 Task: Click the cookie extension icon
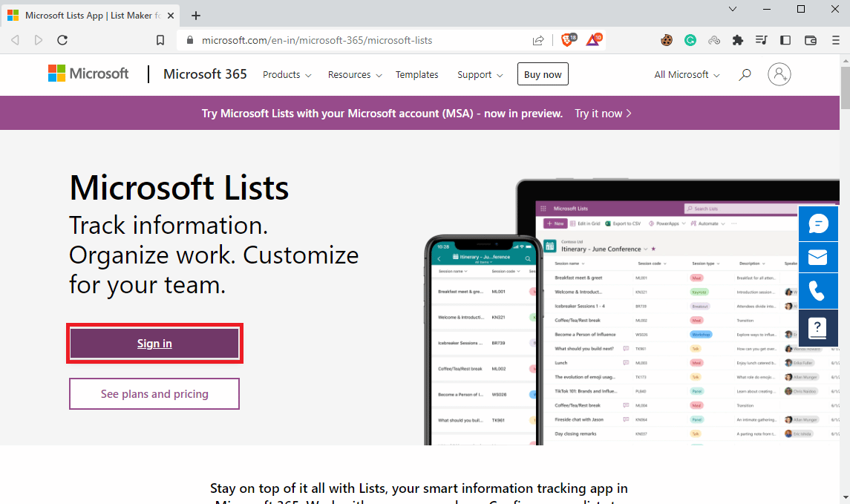666,40
